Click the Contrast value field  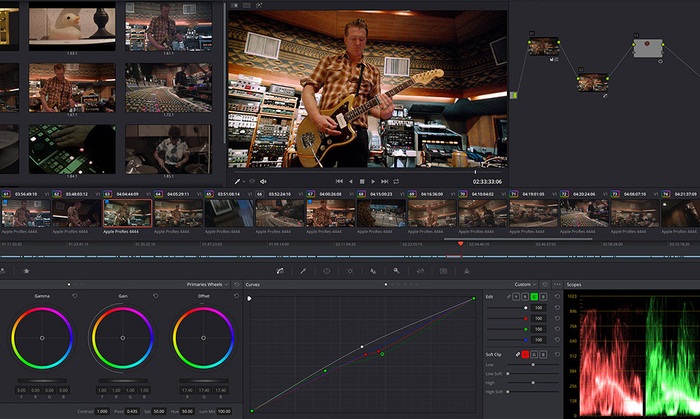point(102,411)
